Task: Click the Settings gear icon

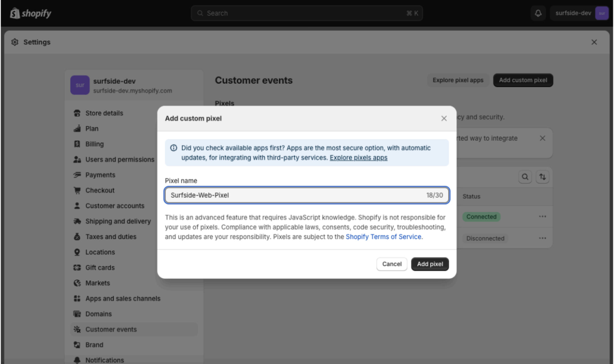Action: [x=15, y=42]
